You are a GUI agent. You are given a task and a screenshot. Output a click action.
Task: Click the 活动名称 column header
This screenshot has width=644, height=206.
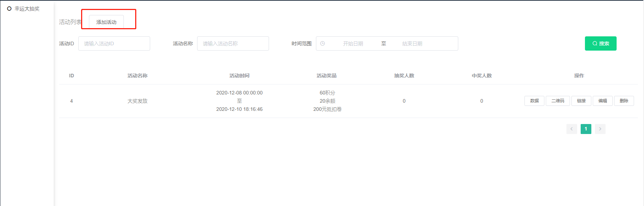click(x=137, y=76)
